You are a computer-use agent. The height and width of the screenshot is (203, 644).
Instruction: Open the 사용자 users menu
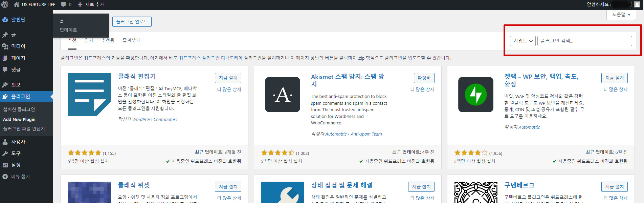pyautogui.click(x=18, y=142)
